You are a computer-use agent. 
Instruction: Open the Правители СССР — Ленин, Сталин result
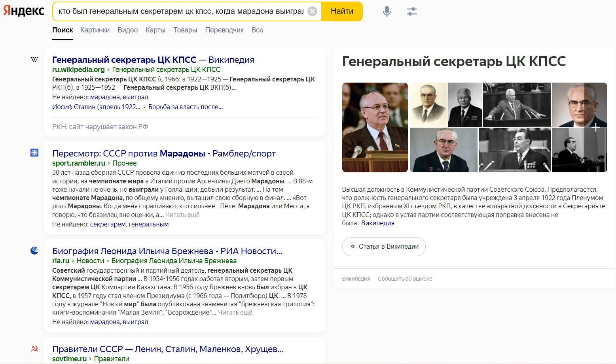pos(168,349)
